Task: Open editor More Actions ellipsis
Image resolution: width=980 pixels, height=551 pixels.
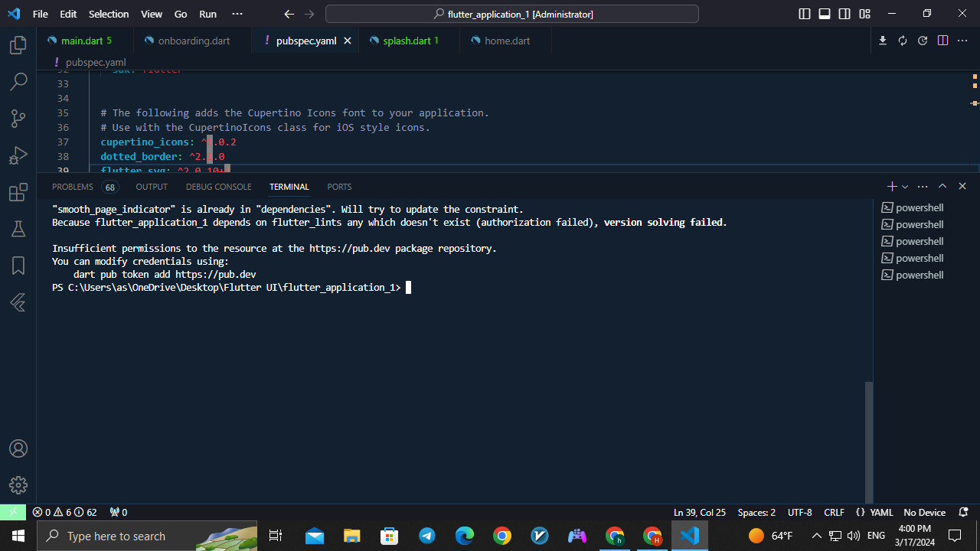Action: (x=962, y=41)
